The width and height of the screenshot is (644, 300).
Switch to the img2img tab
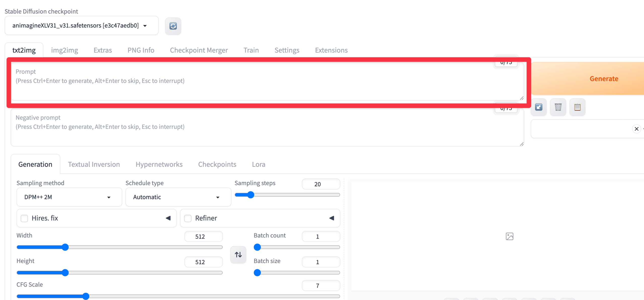(64, 50)
